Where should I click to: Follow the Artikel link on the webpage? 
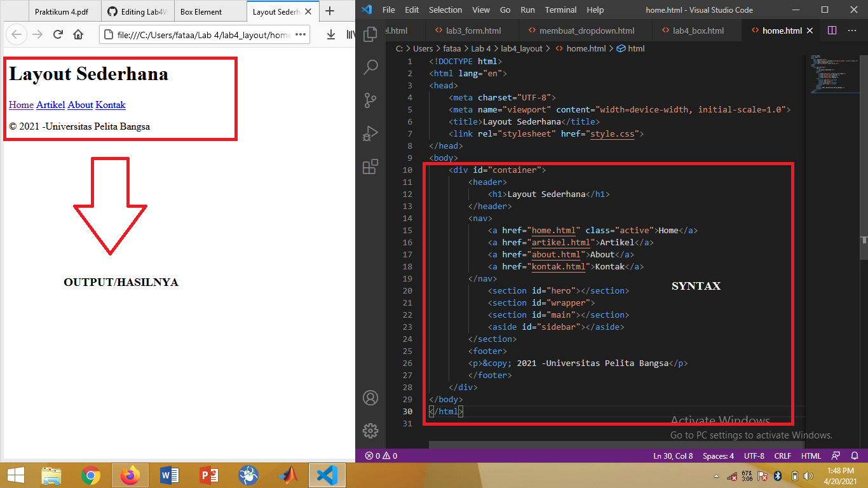click(50, 105)
